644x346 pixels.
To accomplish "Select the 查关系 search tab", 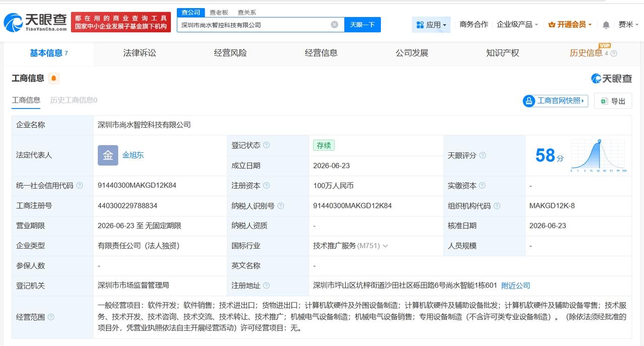I will pos(247,12).
